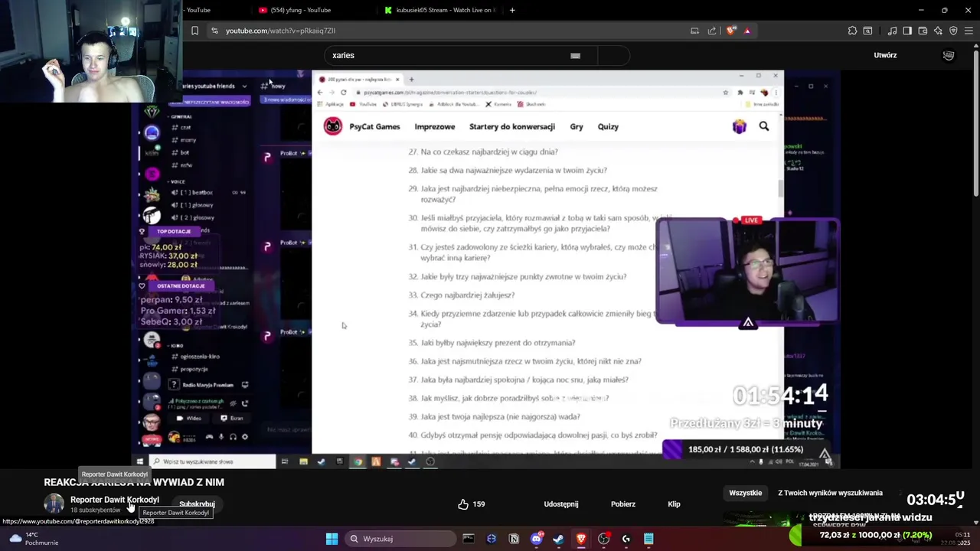Open the share page icon in address bar
Viewport: 980px width, 551px height.
pos(712,31)
